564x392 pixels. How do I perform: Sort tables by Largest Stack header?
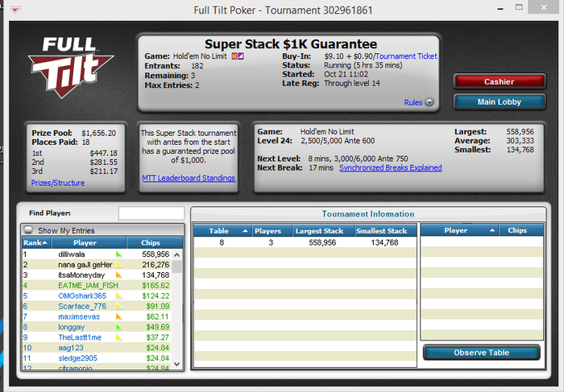pos(323,231)
